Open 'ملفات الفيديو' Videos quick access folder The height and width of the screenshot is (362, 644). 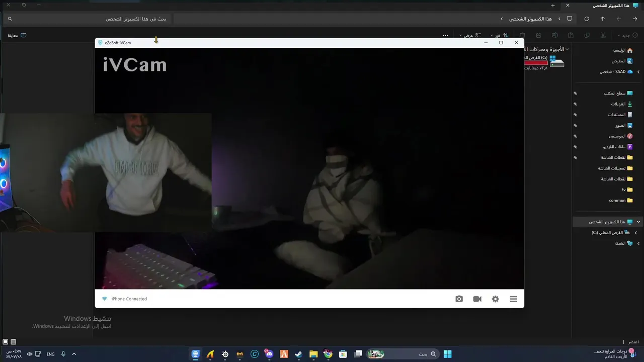(x=618, y=147)
